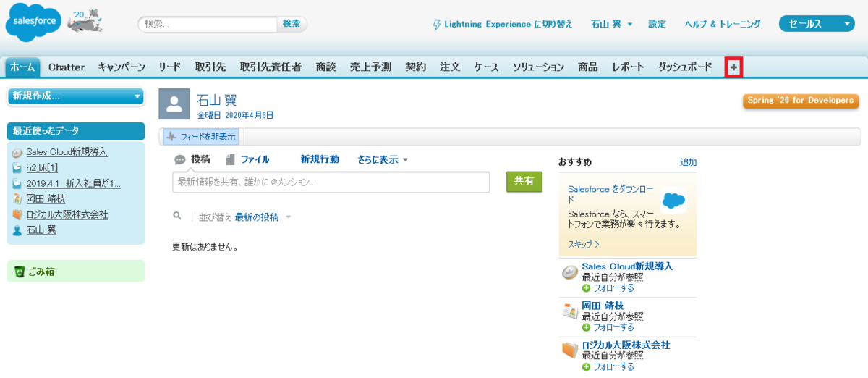This screenshot has width=868, height=378.
Task: Click Spring '20 for Developers button
Action: point(801,101)
